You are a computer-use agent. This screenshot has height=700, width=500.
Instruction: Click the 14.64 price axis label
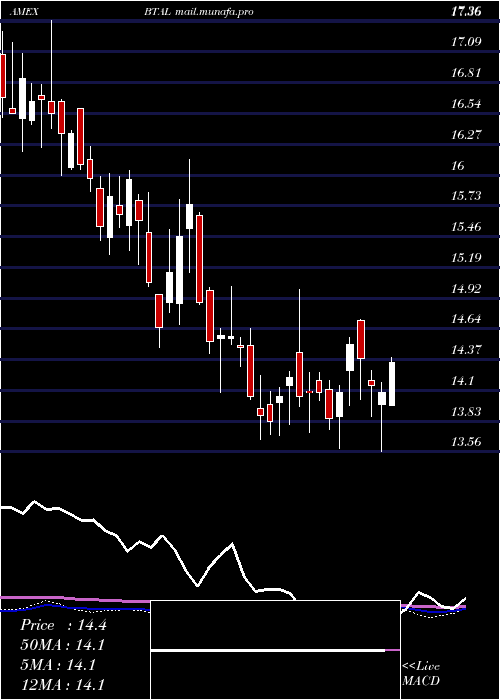click(467, 319)
